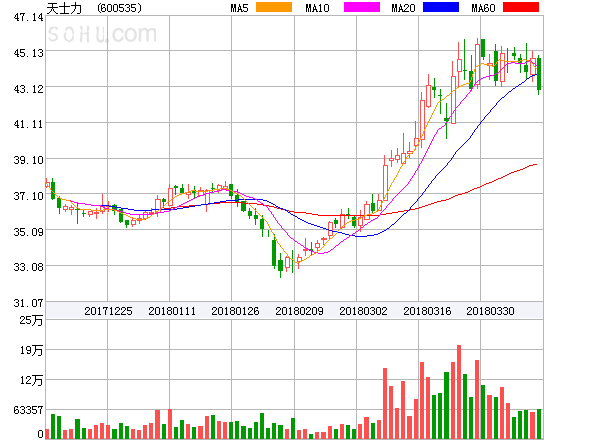
Task: Click the orange MA5 legend swatch
Action: [x=274, y=7]
